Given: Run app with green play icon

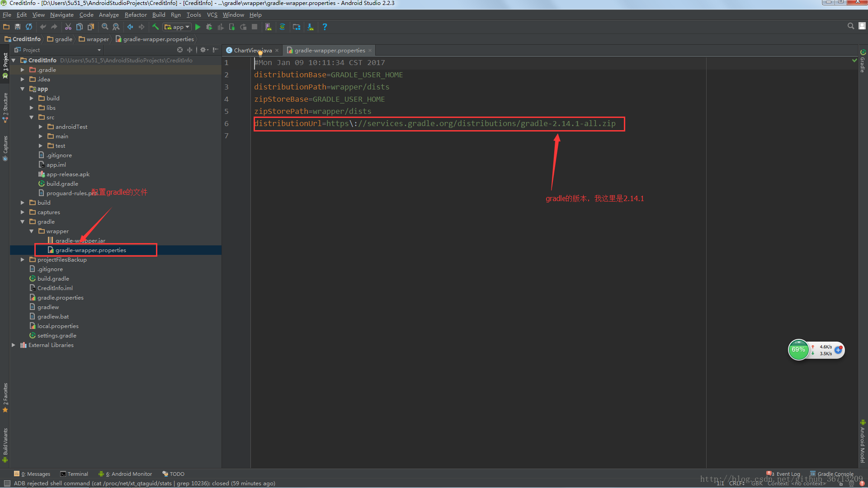Looking at the screenshot, I should coord(198,27).
